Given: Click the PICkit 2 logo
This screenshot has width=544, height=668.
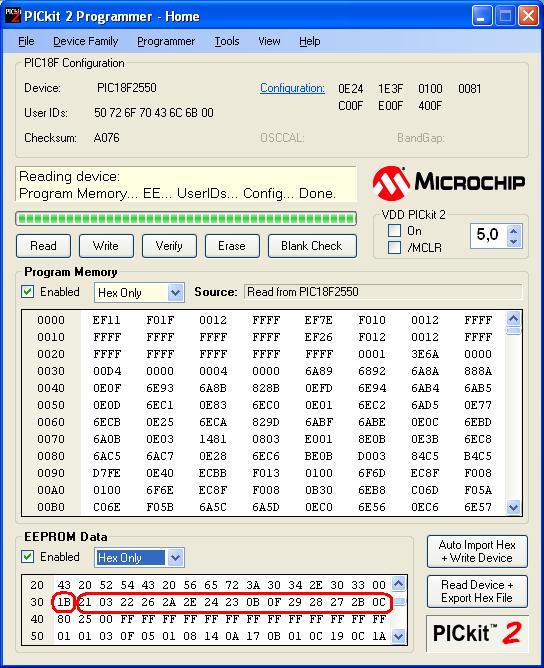Looking at the screenshot, I should pyautogui.click(x=477, y=633).
